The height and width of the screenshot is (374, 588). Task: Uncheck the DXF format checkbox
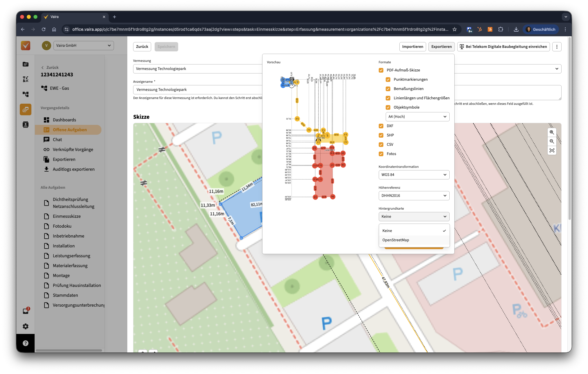point(381,126)
